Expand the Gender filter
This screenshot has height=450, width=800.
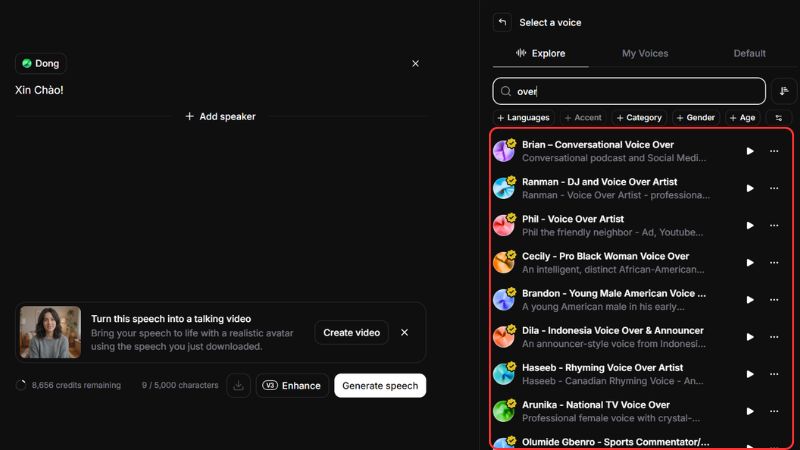click(695, 118)
